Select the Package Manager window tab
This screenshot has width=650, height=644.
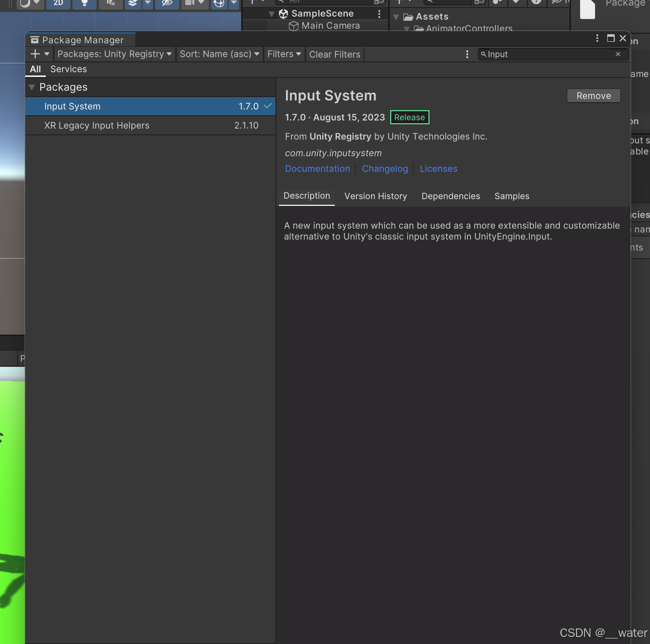pos(81,40)
